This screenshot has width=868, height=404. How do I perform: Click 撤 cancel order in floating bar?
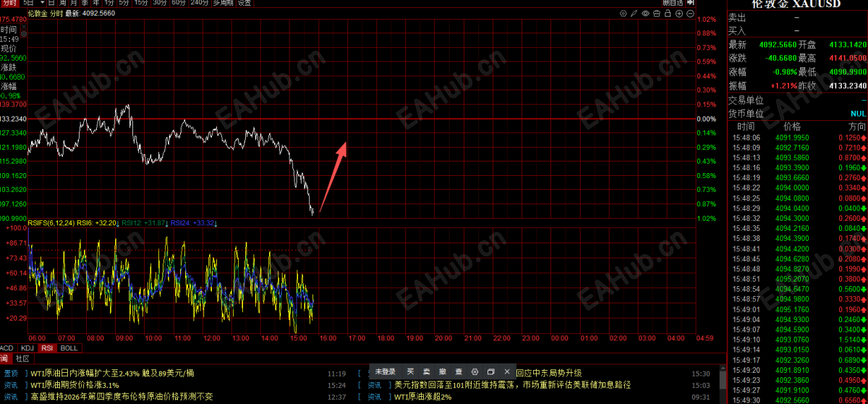click(x=443, y=371)
